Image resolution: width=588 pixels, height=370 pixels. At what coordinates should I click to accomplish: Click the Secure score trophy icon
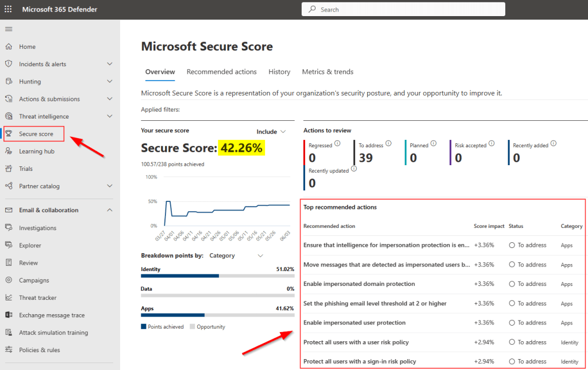(9, 134)
